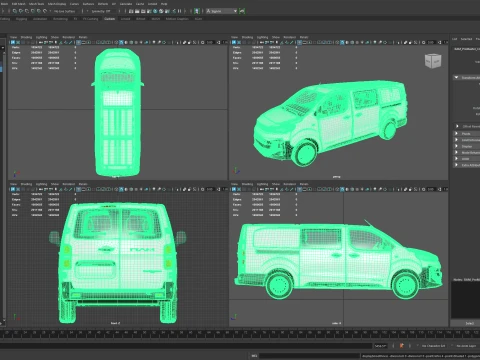Click the snap to curves magnet icon
The width and height of the screenshot is (480, 360).
click(21, 11)
